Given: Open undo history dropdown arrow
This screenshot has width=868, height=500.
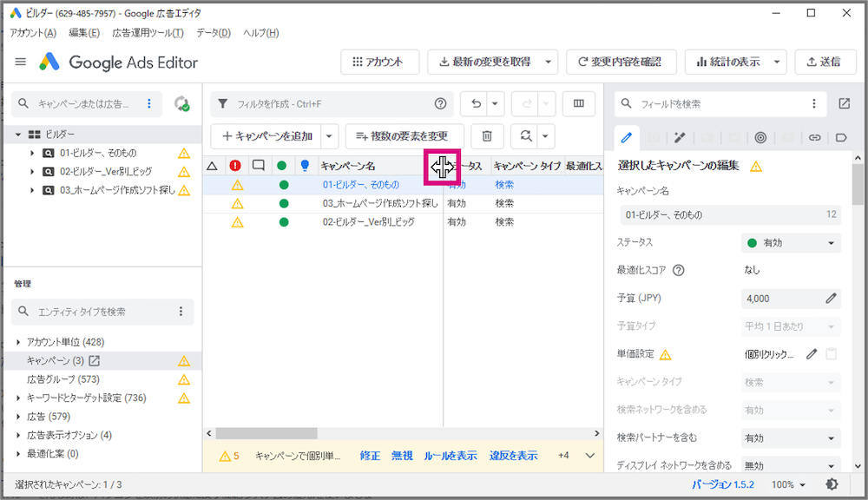Looking at the screenshot, I should (x=495, y=103).
